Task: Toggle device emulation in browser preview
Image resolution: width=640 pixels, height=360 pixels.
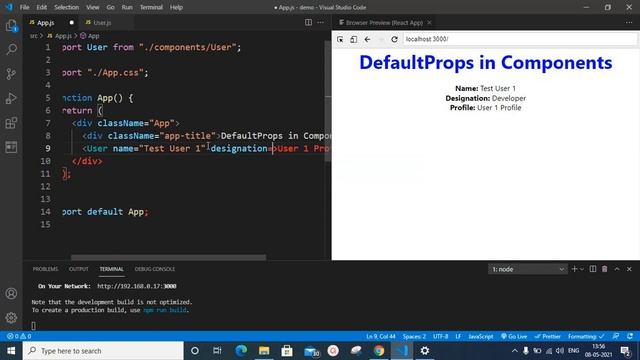Action: click(x=353, y=39)
